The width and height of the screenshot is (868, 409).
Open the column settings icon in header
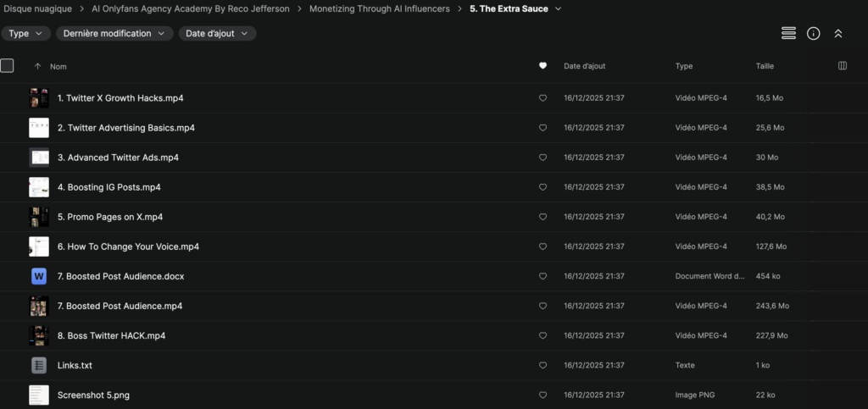tap(842, 66)
